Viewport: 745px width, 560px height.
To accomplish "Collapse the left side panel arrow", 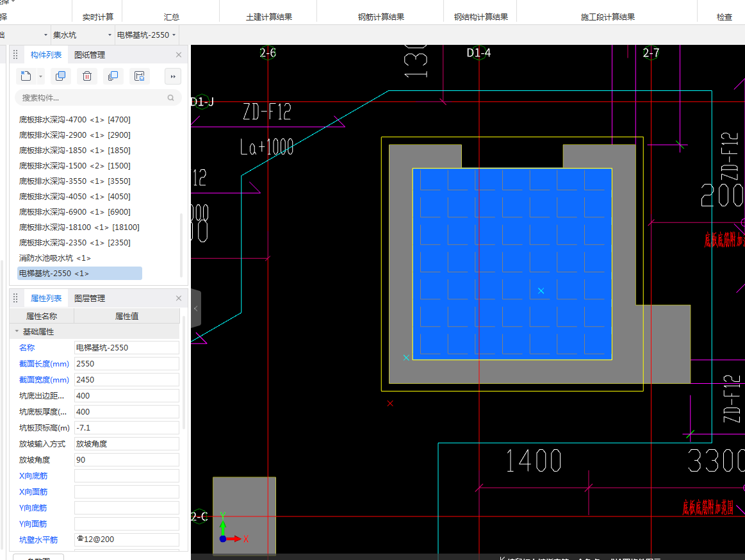I will pos(196,309).
